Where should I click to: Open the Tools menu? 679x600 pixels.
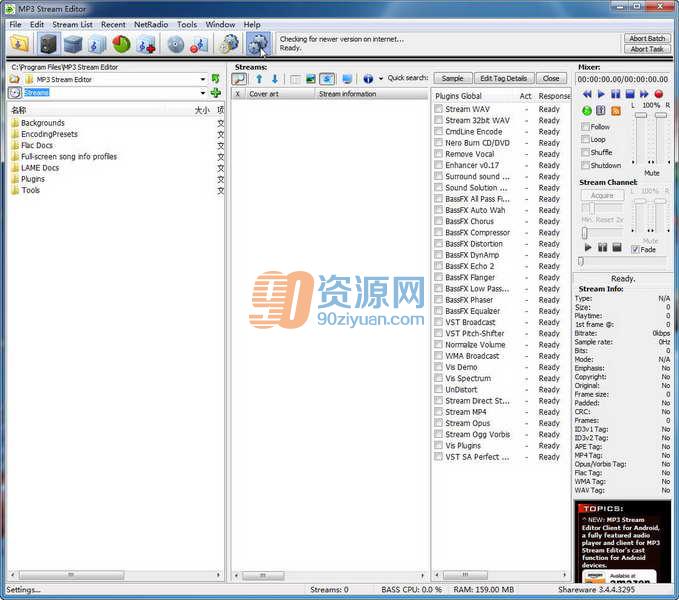(187, 24)
